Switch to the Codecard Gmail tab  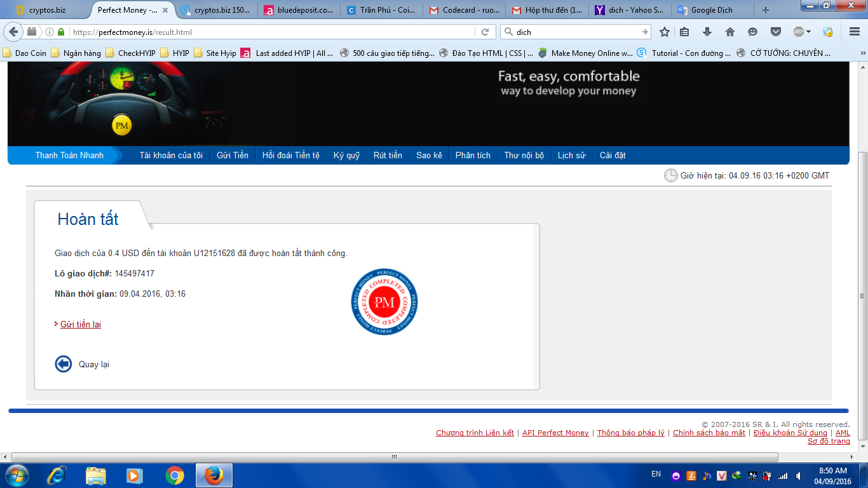tap(463, 10)
